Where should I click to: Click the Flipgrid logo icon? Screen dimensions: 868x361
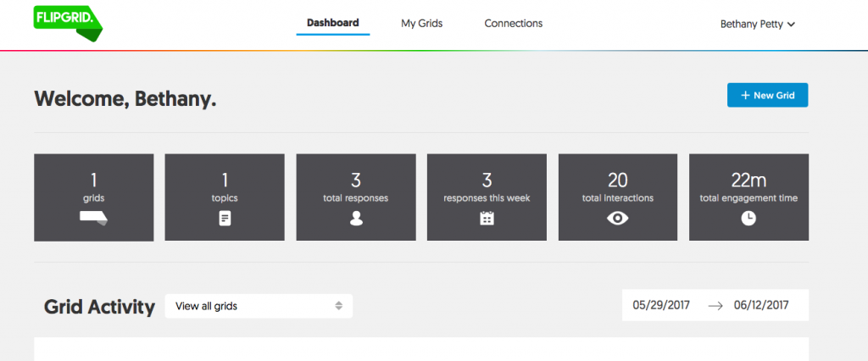(x=68, y=22)
